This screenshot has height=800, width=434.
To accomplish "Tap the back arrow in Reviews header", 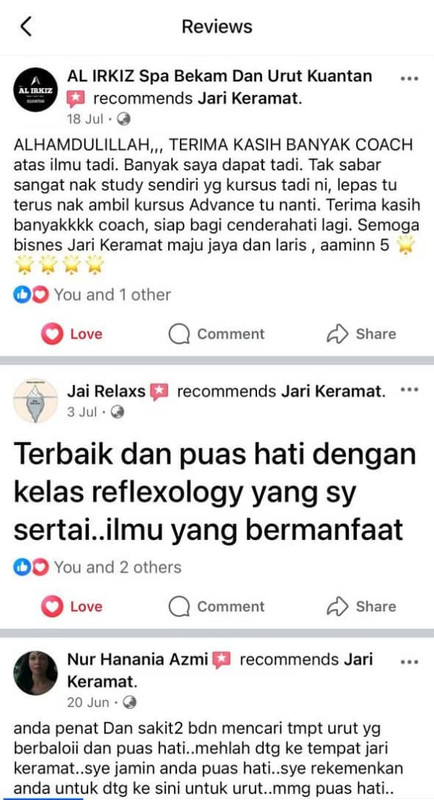I will pyautogui.click(x=26, y=26).
